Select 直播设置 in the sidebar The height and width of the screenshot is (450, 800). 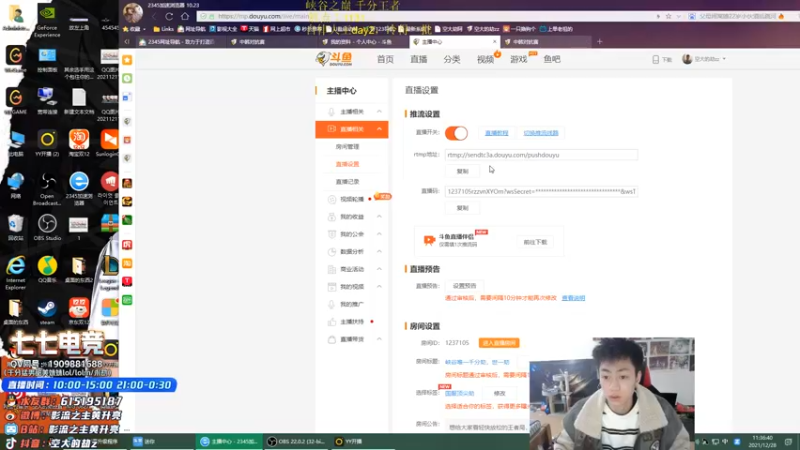tap(347, 164)
